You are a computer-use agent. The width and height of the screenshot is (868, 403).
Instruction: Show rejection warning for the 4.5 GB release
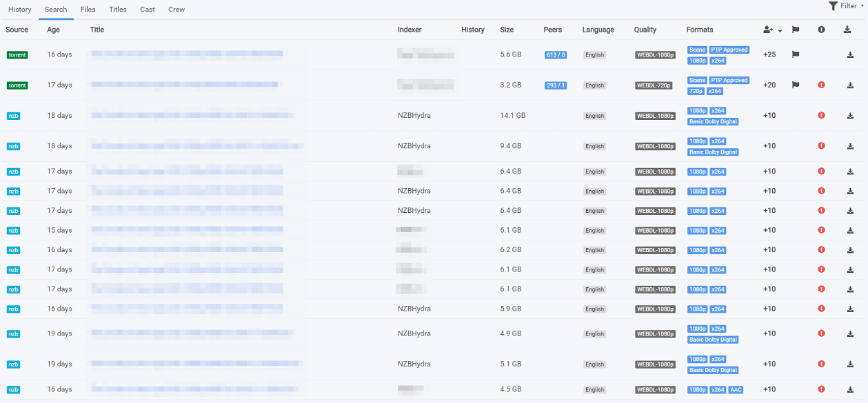tap(821, 390)
